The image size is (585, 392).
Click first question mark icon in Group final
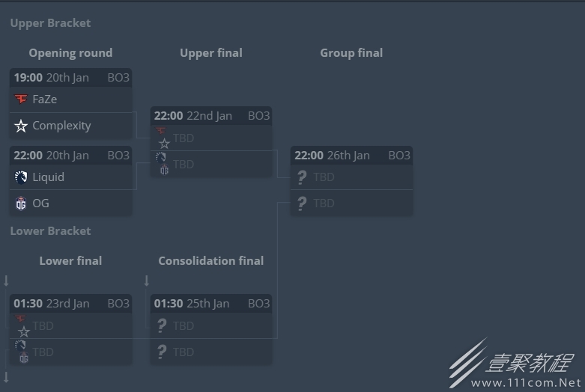pos(302,177)
